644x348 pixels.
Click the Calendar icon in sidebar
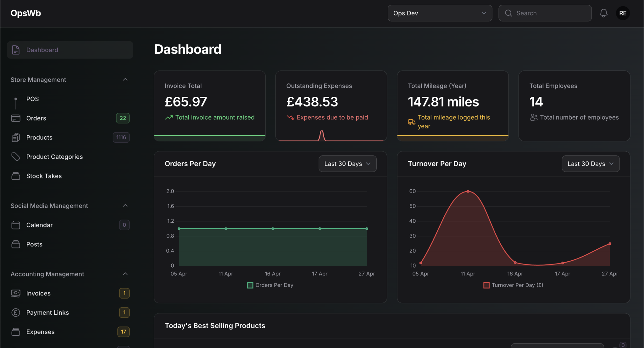point(16,225)
